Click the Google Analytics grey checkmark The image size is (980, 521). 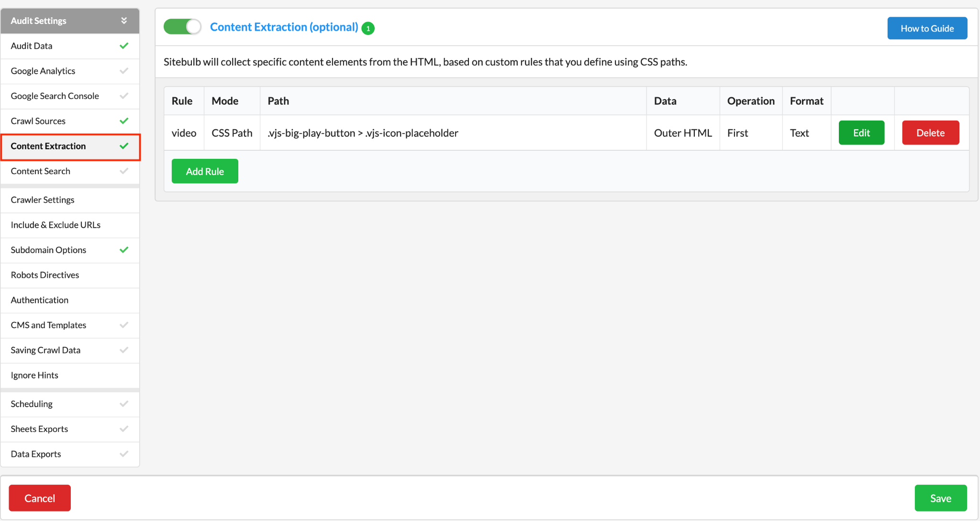click(124, 71)
